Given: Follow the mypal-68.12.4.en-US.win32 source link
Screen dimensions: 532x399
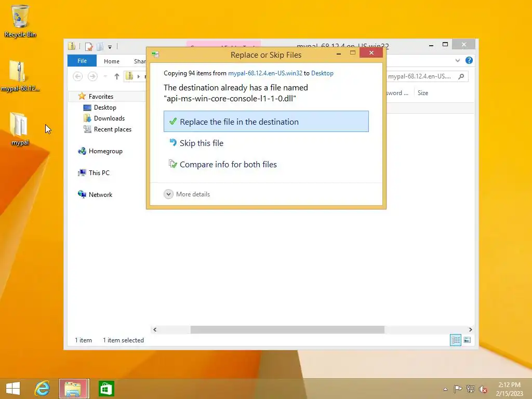Looking at the screenshot, I should 265,73.
